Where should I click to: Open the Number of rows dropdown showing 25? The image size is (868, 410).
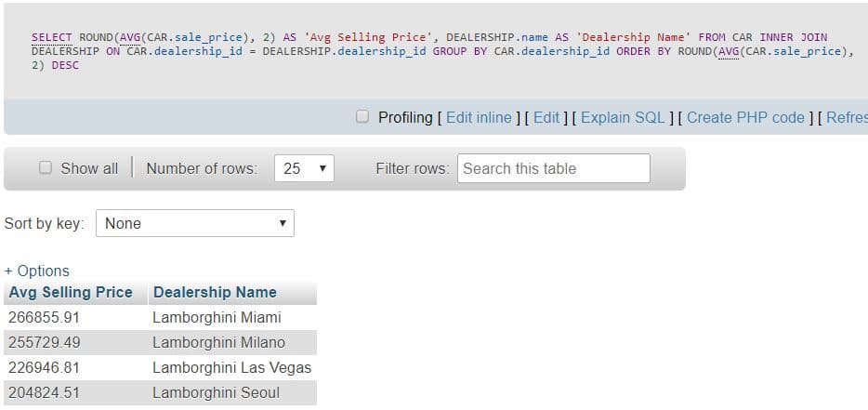pos(304,168)
